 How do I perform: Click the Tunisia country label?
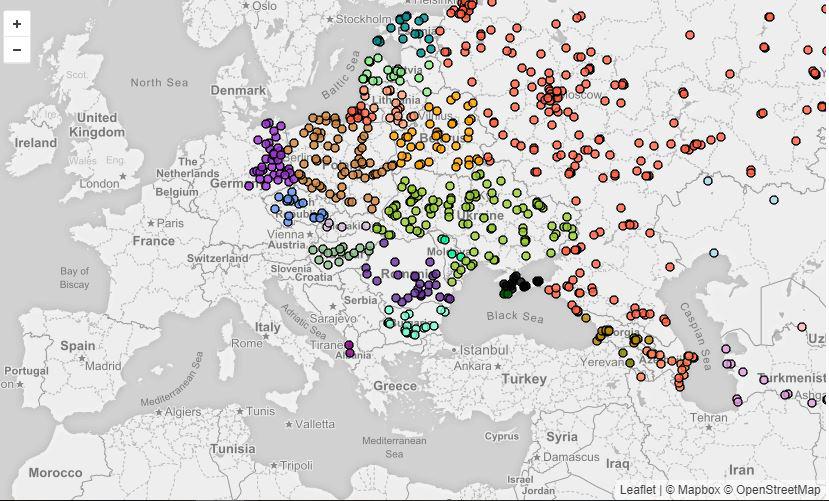pos(233,449)
